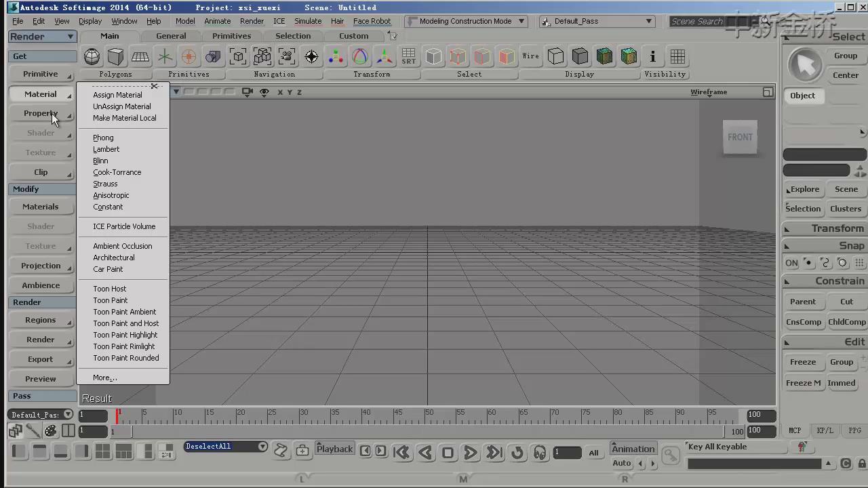
Task: Click the Clusters button
Action: 846,209
